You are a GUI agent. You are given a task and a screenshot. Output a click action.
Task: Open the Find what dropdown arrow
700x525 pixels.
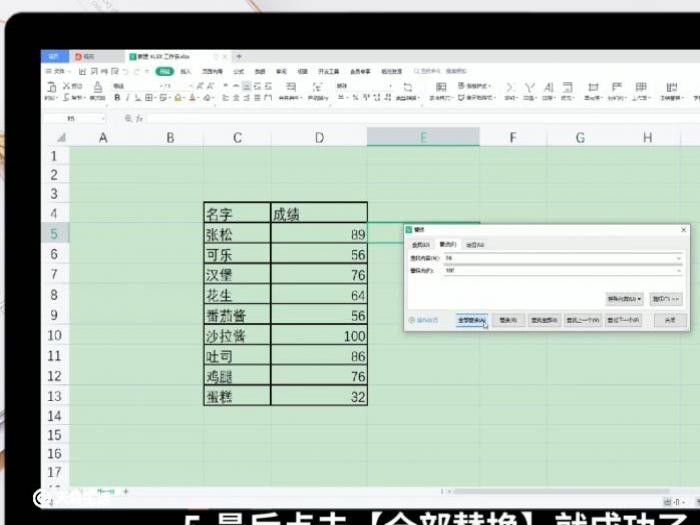tap(679, 258)
